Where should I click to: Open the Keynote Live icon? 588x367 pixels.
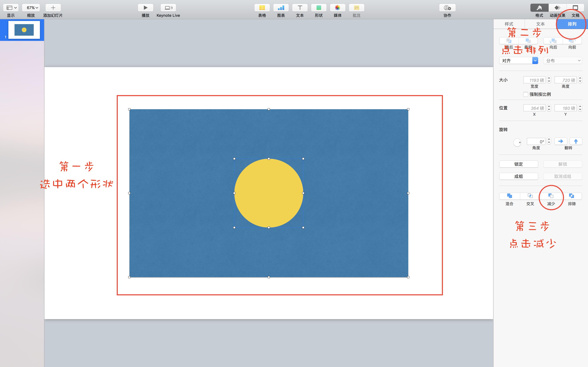point(168,8)
